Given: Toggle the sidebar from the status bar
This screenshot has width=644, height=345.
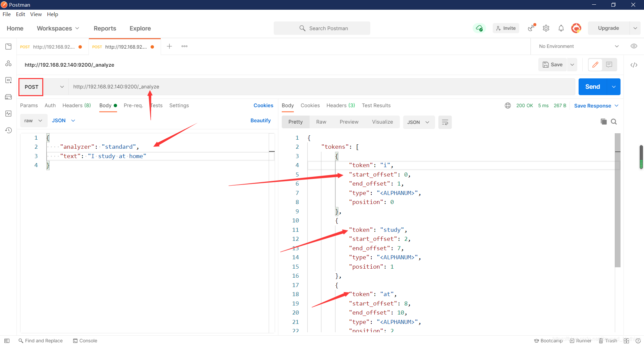Looking at the screenshot, I should pos(7,341).
